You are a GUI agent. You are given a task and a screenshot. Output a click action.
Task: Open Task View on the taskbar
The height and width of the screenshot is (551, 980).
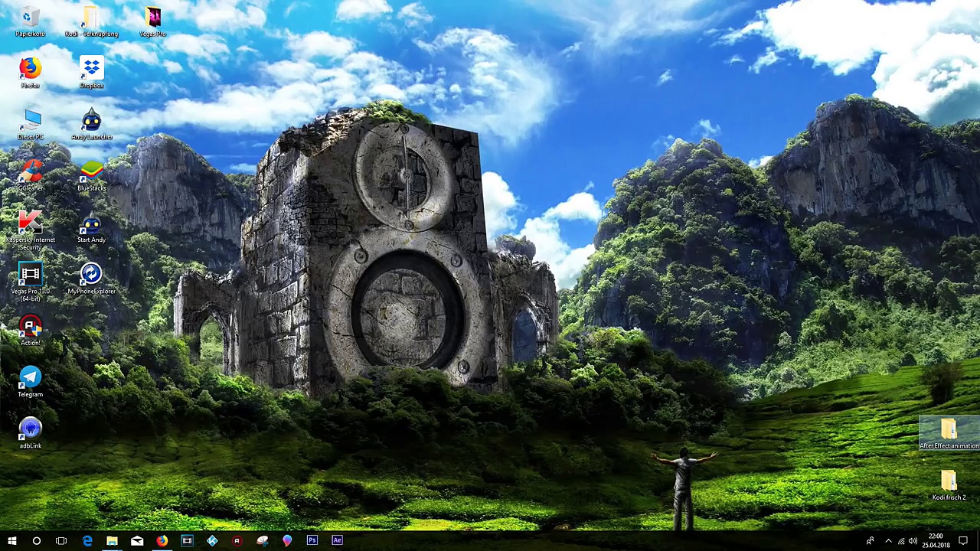coord(61,541)
